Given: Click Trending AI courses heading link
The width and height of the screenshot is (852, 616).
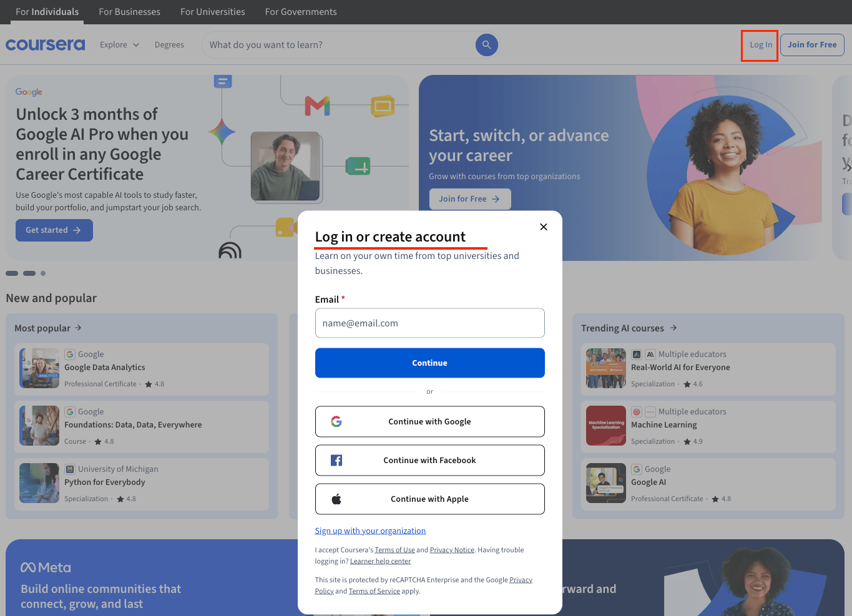Looking at the screenshot, I should tap(622, 328).
